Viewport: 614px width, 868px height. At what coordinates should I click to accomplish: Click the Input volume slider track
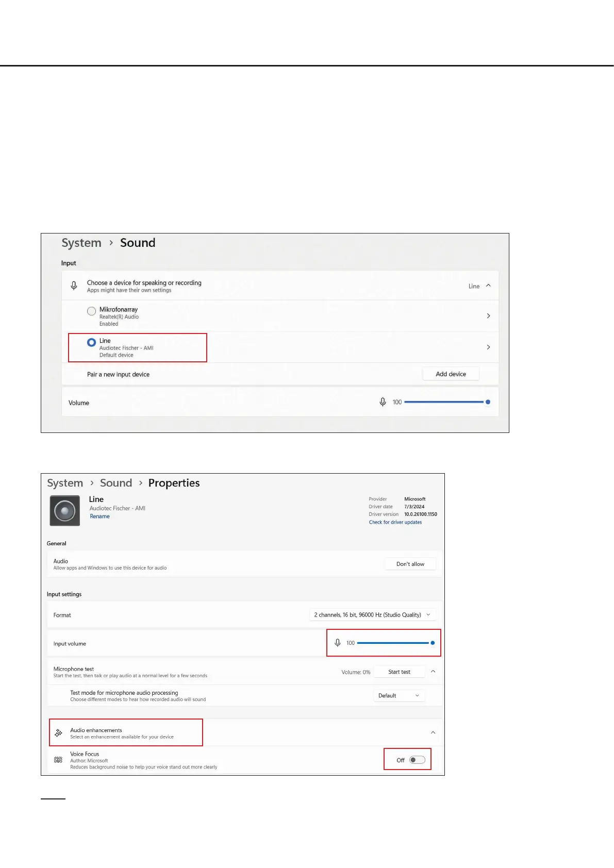pos(393,643)
